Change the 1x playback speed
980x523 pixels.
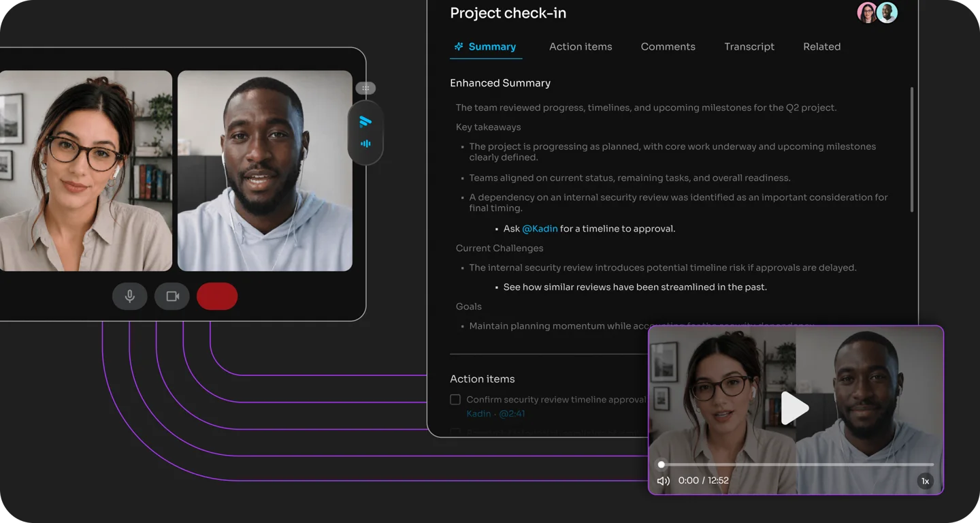[925, 481]
